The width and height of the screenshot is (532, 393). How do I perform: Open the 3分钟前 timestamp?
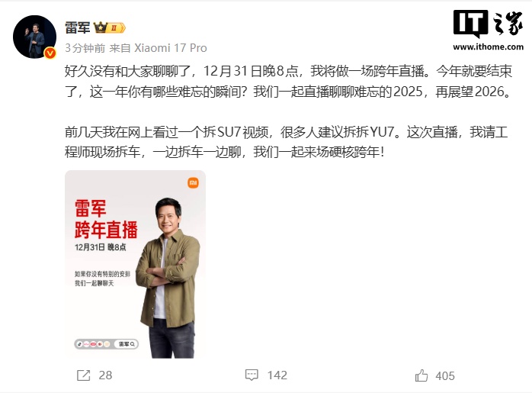coord(85,48)
